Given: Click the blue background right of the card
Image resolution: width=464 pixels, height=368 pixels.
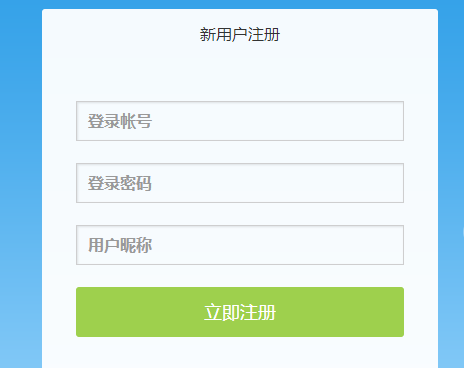Looking at the screenshot, I should [451, 183].
